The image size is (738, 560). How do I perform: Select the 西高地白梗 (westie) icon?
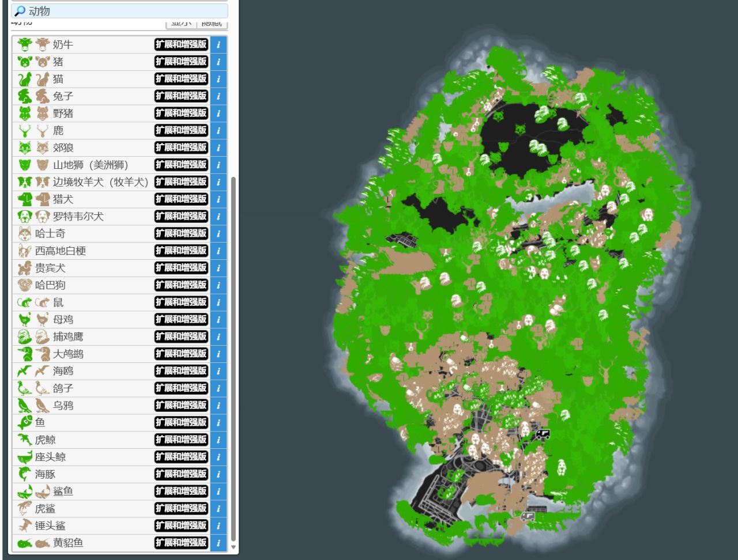click(x=24, y=251)
